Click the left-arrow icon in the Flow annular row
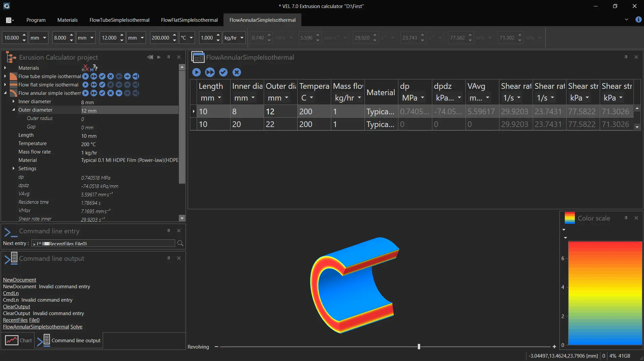 pyautogui.click(x=119, y=93)
